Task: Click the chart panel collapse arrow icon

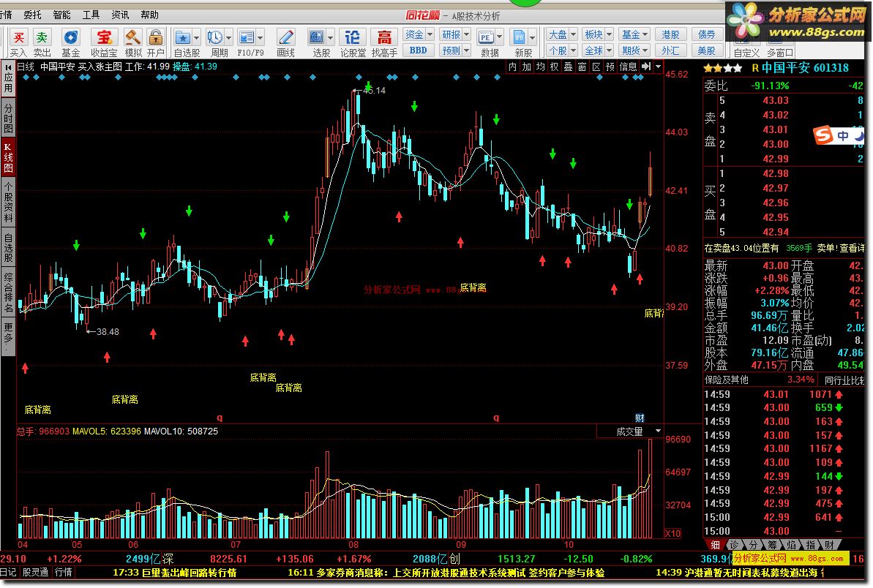Action: pos(646,67)
